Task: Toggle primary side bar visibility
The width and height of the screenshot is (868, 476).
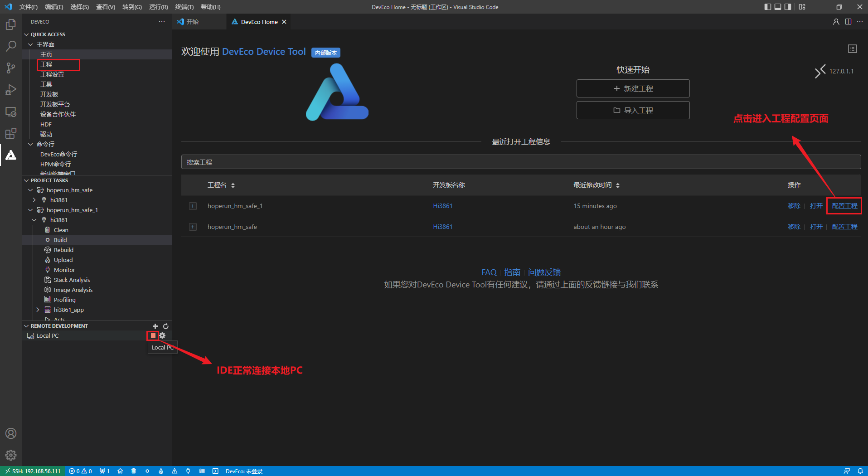Action: pos(767,7)
